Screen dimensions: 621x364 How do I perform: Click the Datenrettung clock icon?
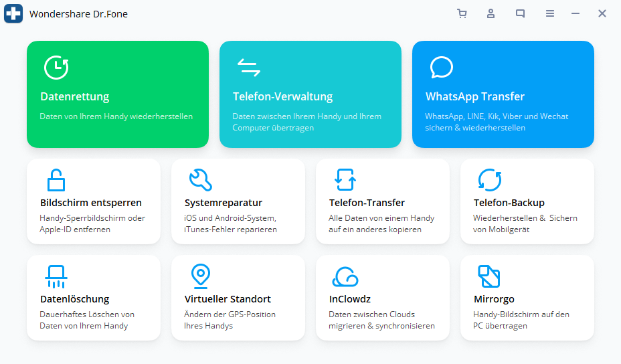56,68
